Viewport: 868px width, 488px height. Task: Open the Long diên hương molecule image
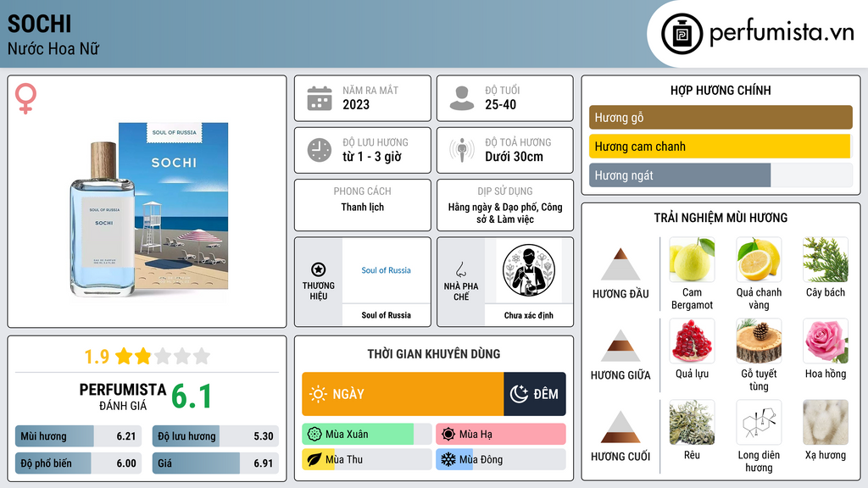[759, 422]
